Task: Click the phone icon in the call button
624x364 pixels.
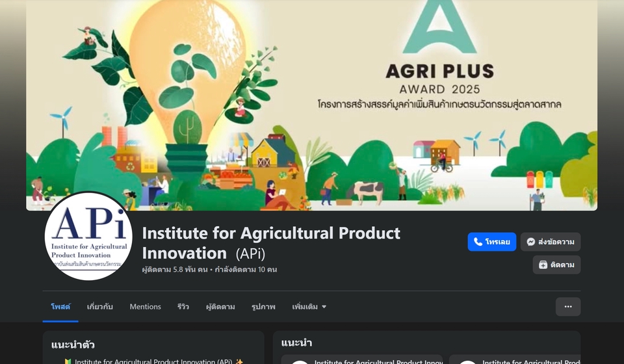Action: (x=478, y=242)
